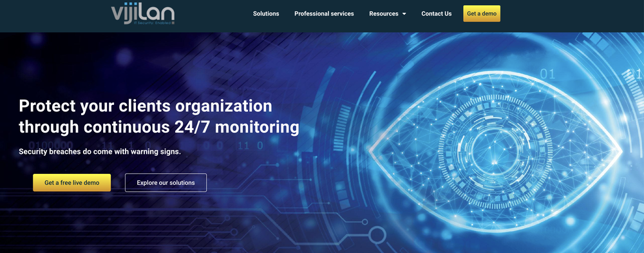Viewport: 644px width, 253px height.
Task: Open the Solutions menu item
Action: (x=266, y=14)
